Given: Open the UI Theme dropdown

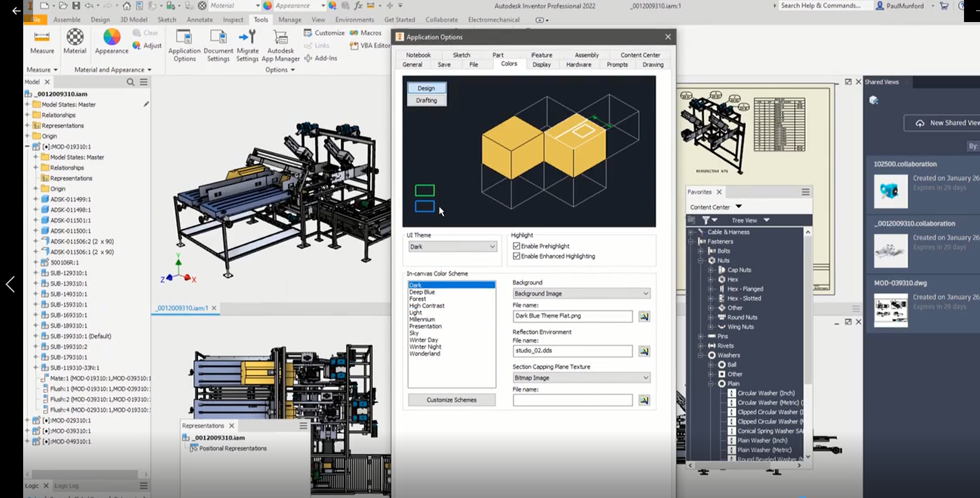Looking at the screenshot, I should [453, 247].
